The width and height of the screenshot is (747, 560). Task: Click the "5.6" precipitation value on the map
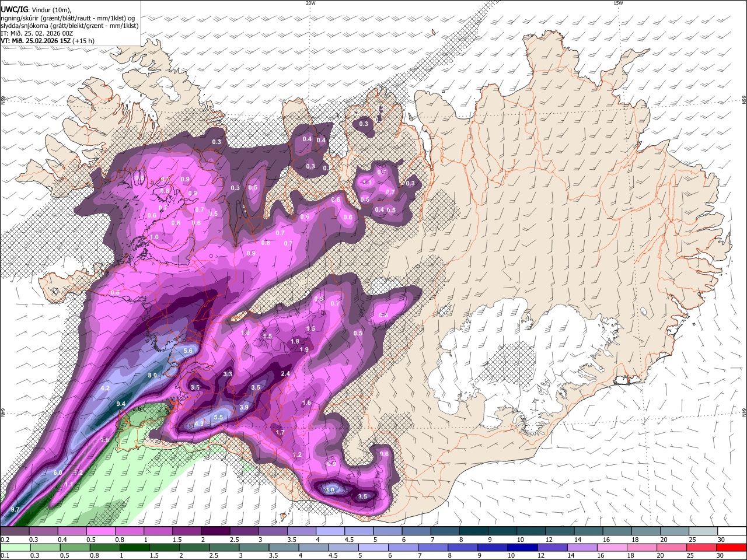[188, 351]
